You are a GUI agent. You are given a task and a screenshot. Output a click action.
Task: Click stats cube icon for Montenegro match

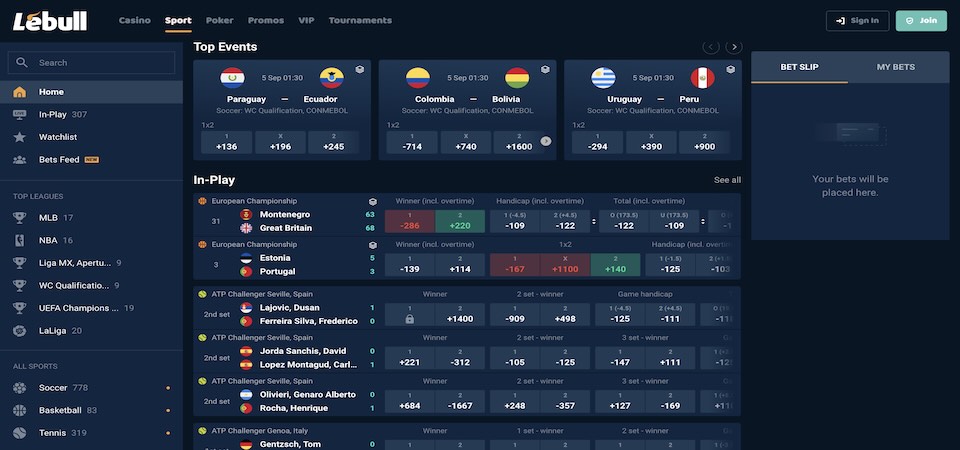pyautogui.click(x=372, y=201)
